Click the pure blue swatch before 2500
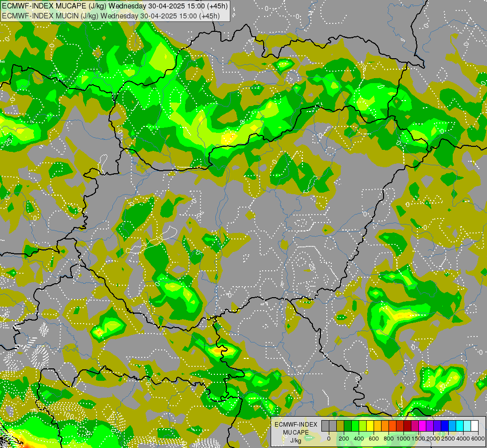487x448 pixels. pos(445,426)
